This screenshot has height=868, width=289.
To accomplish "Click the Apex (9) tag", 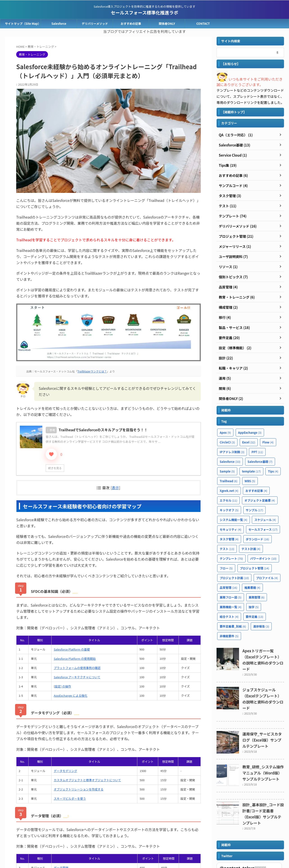I will pos(225,433).
